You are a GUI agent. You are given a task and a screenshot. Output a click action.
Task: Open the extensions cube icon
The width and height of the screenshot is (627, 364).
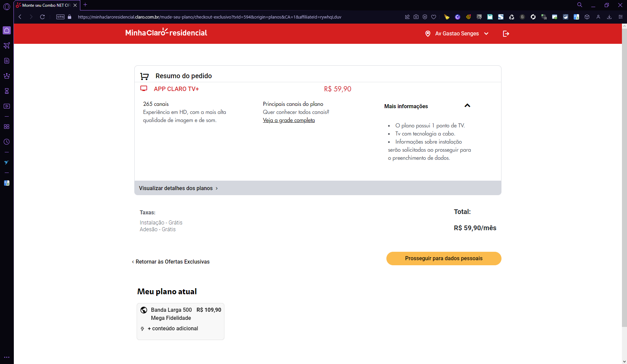click(x=587, y=17)
